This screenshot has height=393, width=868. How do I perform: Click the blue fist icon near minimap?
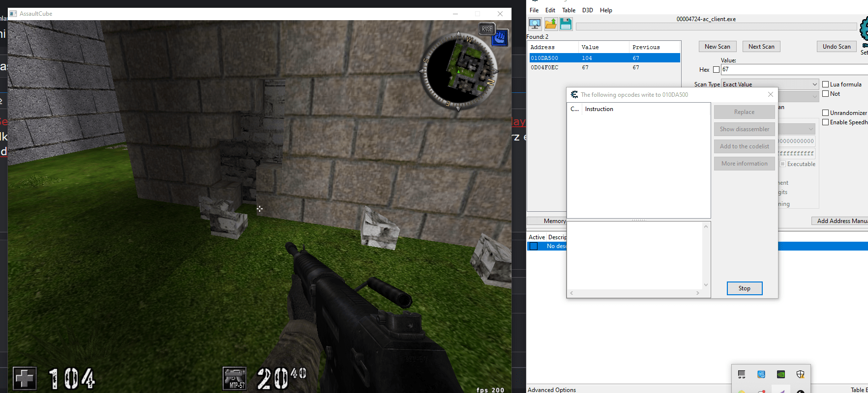(x=500, y=37)
